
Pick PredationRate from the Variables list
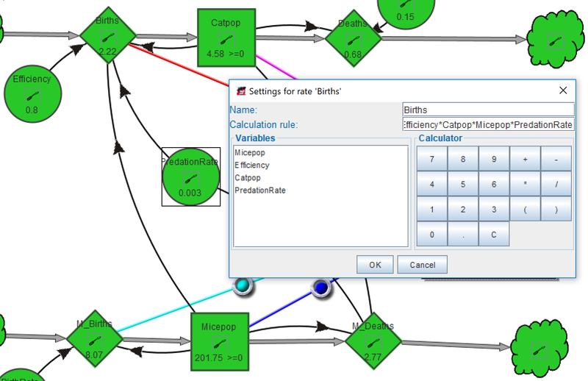coord(260,190)
